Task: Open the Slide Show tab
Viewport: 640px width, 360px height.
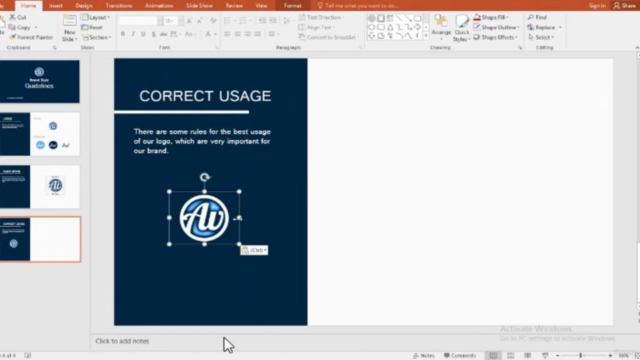Action: [x=199, y=6]
